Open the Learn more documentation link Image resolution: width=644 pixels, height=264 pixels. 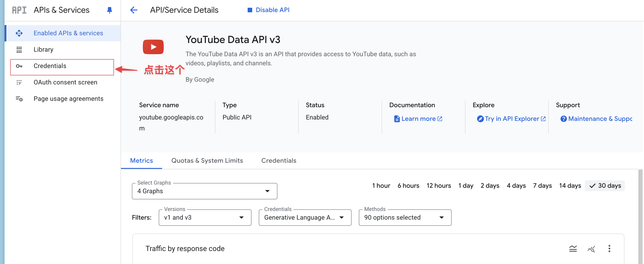coord(418,119)
